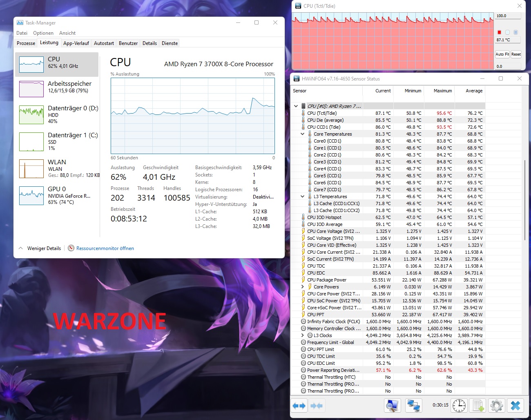Viewport: 531px width, 420px height.
Task: Open HWiNFO remote network computers icon
Action: (414, 406)
